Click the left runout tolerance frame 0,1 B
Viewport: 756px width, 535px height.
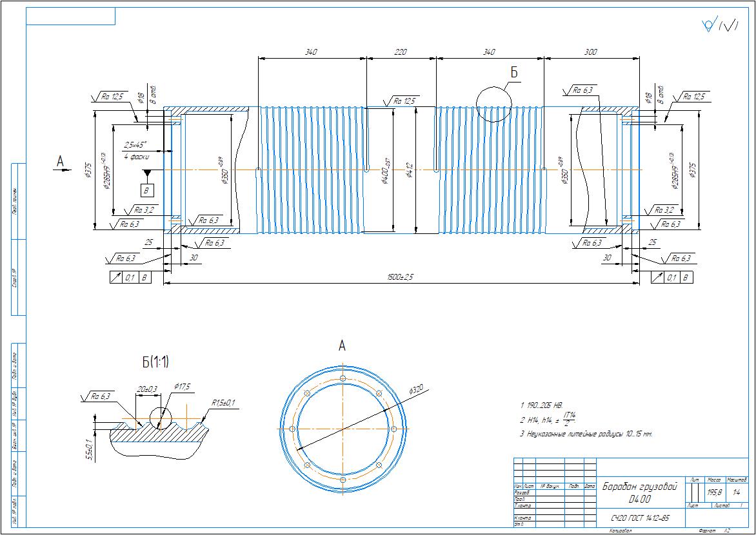coord(130,278)
